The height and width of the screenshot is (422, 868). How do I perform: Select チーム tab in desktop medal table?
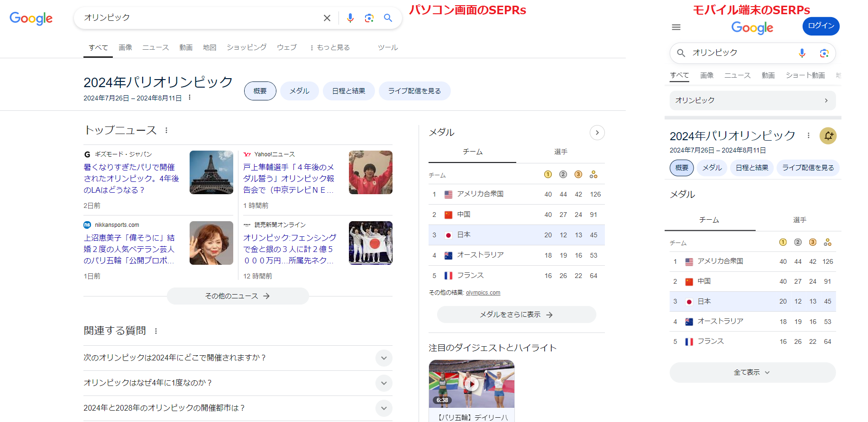(473, 152)
